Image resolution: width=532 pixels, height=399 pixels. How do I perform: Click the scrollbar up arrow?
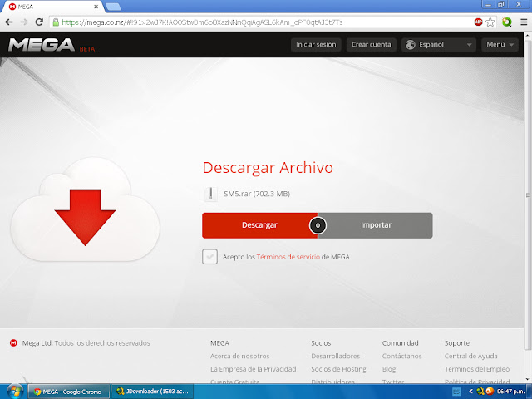point(528,35)
